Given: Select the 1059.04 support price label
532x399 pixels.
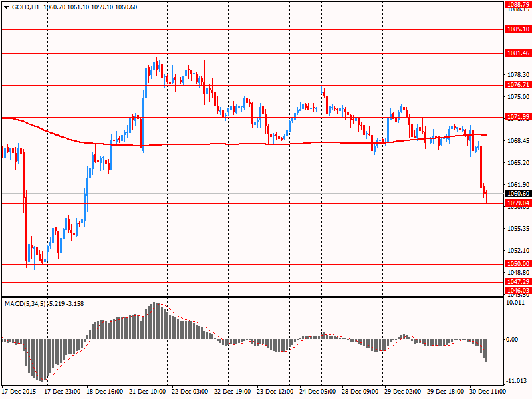Looking at the screenshot, I should coord(517,203).
